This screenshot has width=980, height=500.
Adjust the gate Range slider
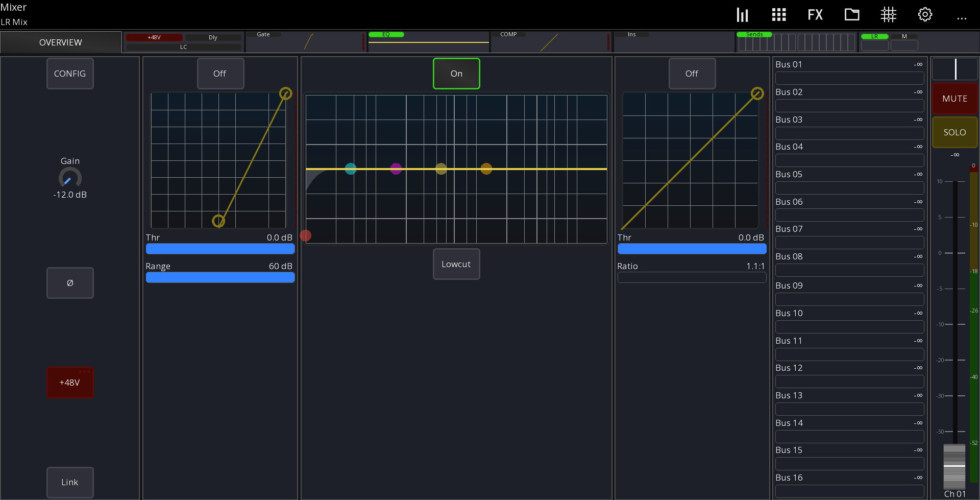coord(220,277)
